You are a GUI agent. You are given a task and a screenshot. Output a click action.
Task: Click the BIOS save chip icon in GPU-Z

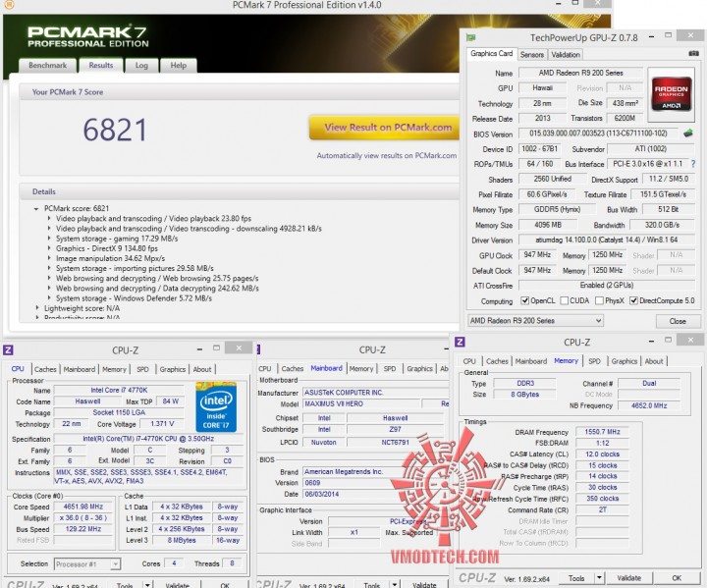pyautogui.click(x=687, y=134)
